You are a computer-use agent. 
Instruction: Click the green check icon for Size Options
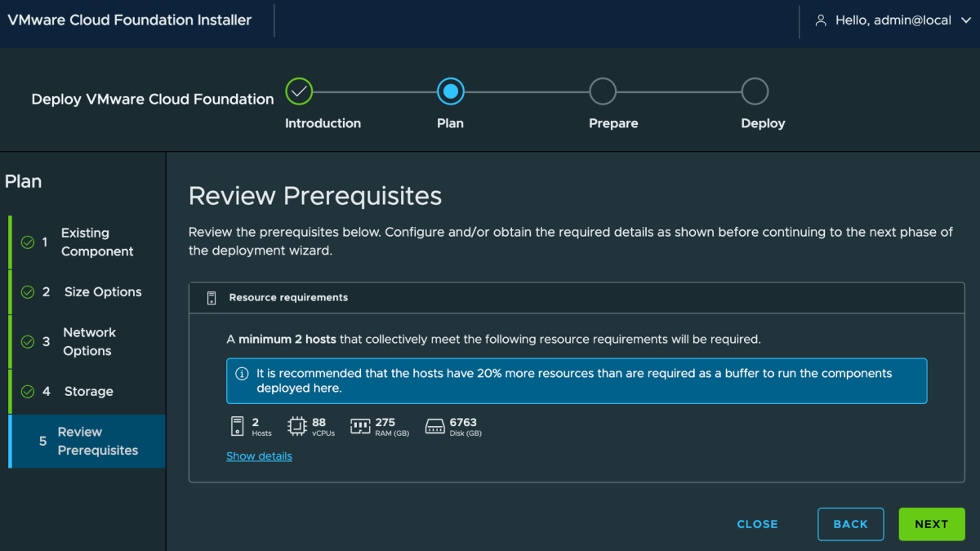coord(28,292)
